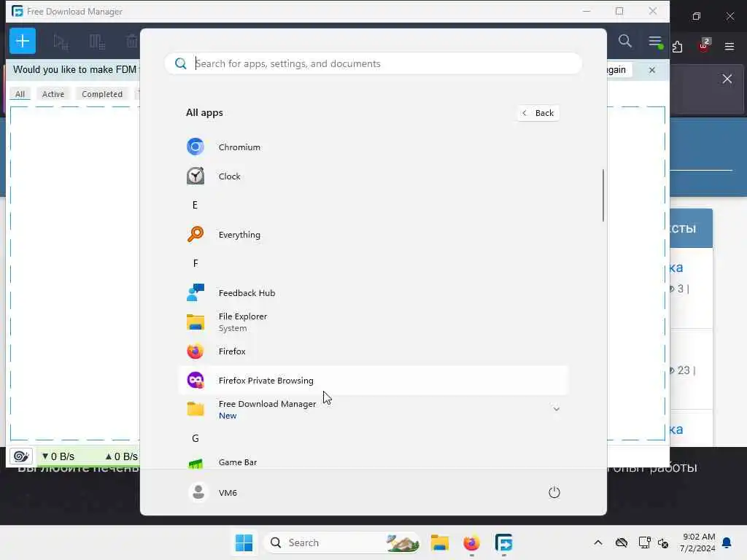Open browser extensions puzzle icon
Viewport: 747px width, 560px height.
[x=677, y=47]
